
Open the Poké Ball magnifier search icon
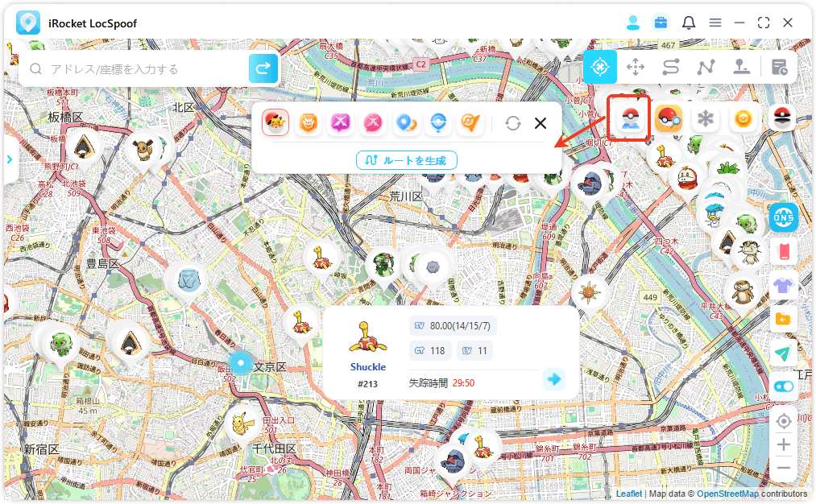(669, 118)
